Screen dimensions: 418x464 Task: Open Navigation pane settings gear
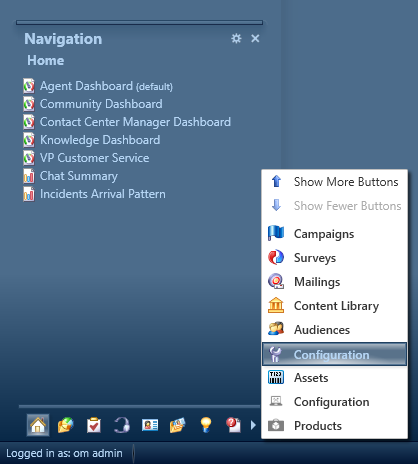point(236,38)
